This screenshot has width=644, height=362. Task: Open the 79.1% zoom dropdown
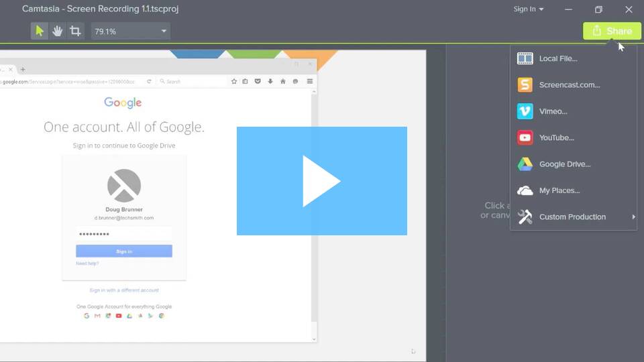[130, 32]
